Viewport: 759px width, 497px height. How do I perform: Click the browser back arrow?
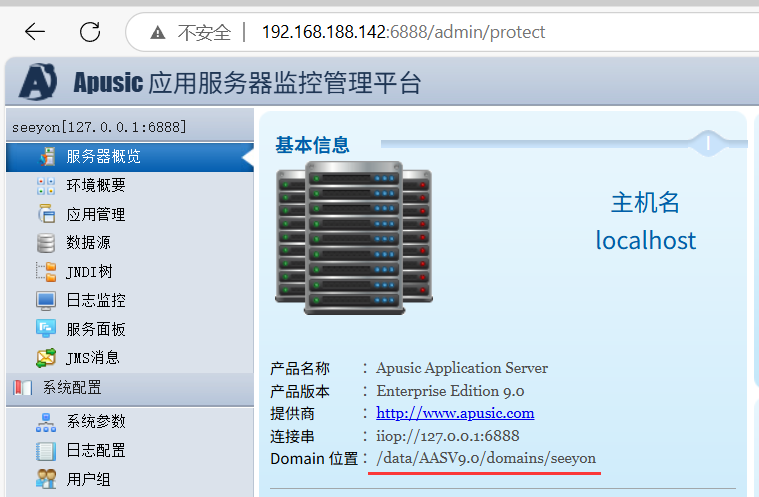pyautogui.click(x=35, y=32)
